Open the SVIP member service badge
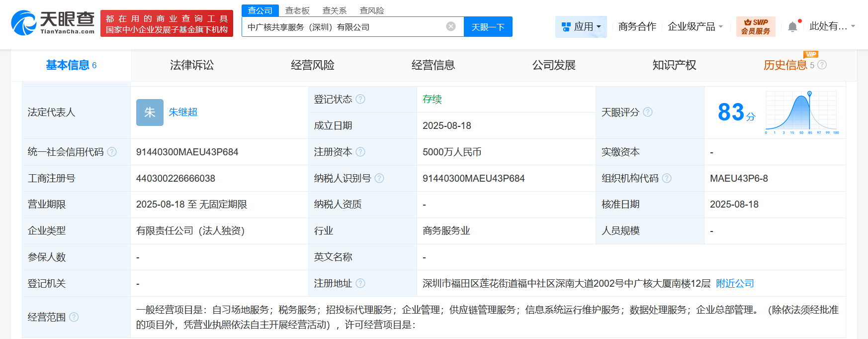 pos(756,26)
